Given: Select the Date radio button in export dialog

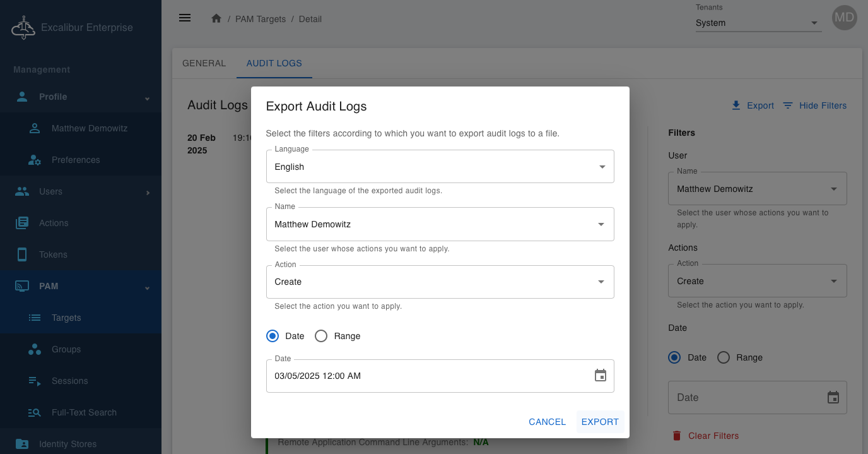Looking at the screenshot, I should click(273, 336).
